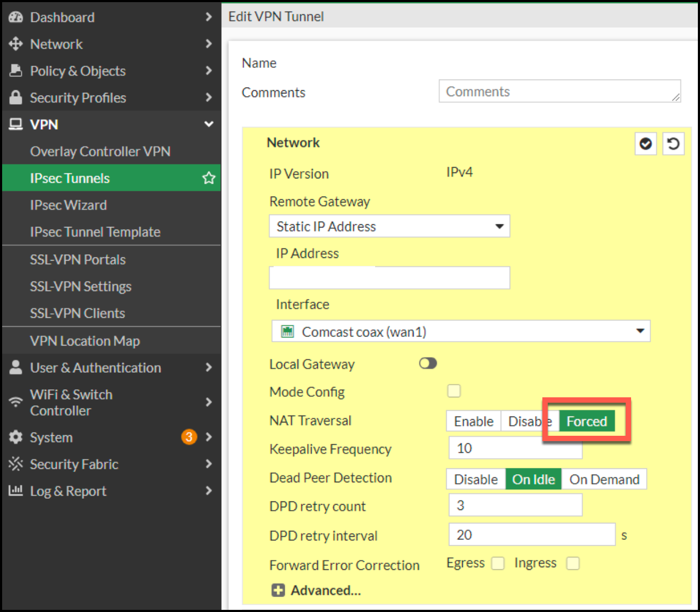700x612 pixels.
Task: Open the Remote Gateway Static IP Address dropdown
Action: pyautogui.click(x=390, y=226)
